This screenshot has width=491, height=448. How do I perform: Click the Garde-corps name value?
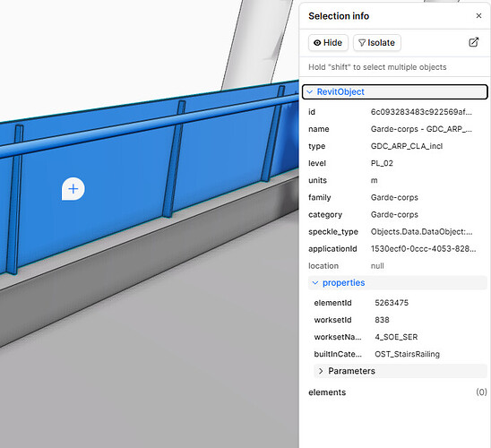421,129
